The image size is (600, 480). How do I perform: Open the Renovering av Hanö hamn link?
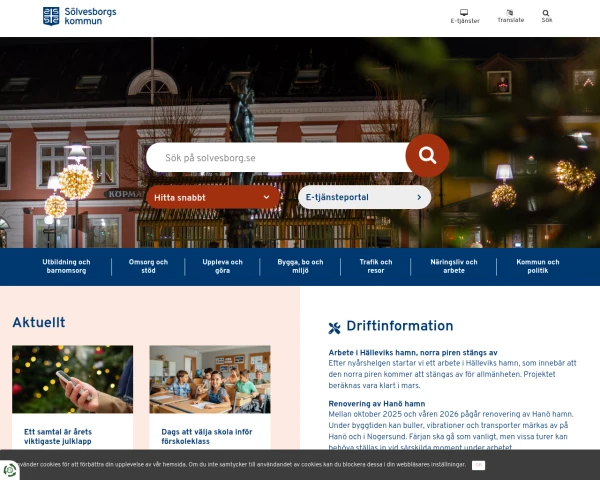click(372, 403)
